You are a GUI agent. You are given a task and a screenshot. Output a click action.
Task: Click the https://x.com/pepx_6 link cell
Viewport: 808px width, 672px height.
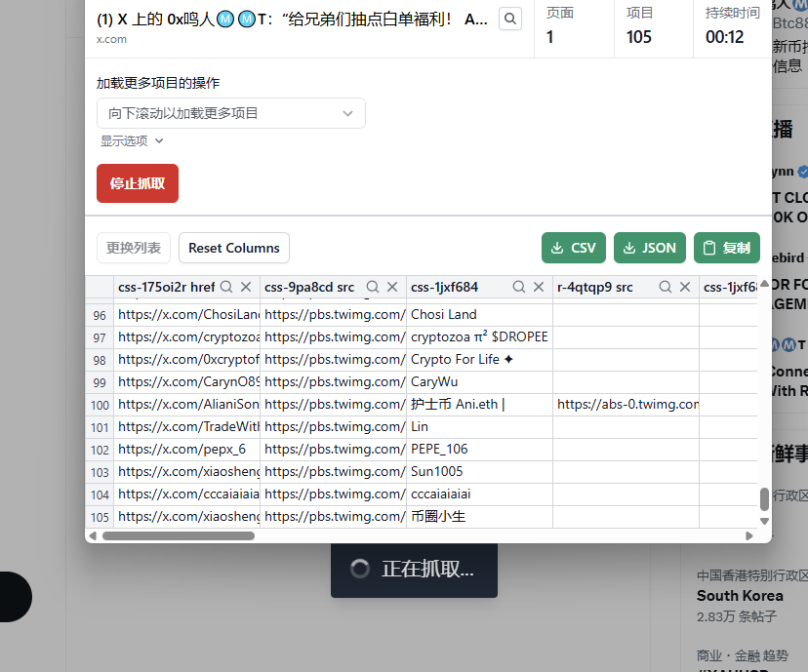(187, 450)
